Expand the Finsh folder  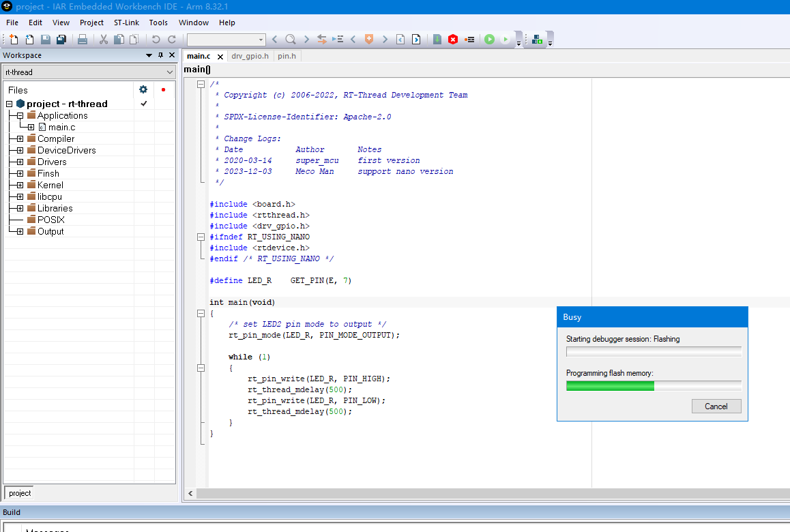pos(20,173)
